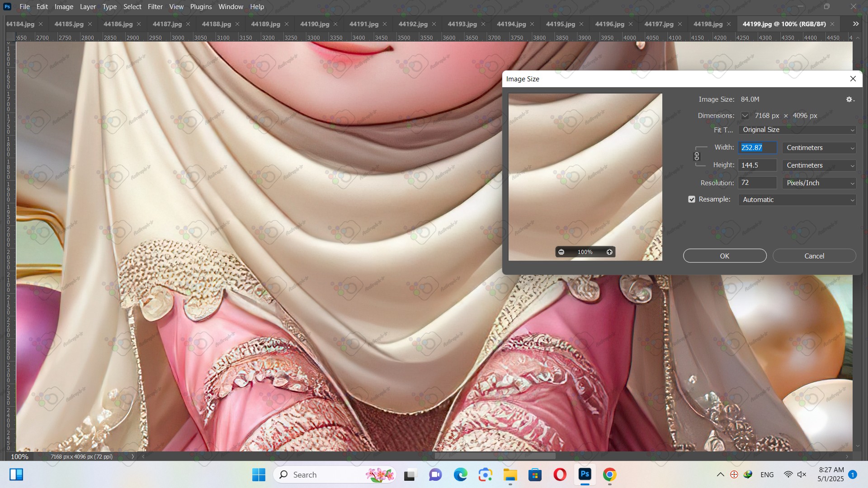Click the 100% zoom level in status bar

[x=19, y=457]
